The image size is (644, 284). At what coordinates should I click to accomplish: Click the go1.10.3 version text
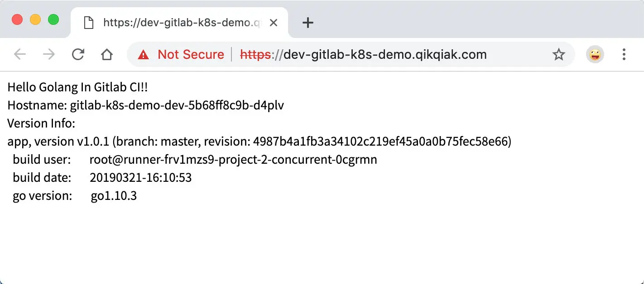coord(114,196)
